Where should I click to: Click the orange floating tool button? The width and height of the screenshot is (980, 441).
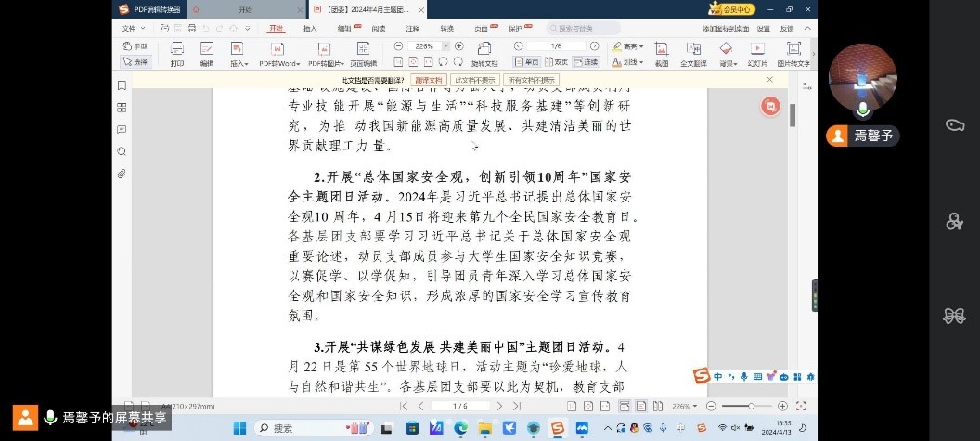point(770,107)
